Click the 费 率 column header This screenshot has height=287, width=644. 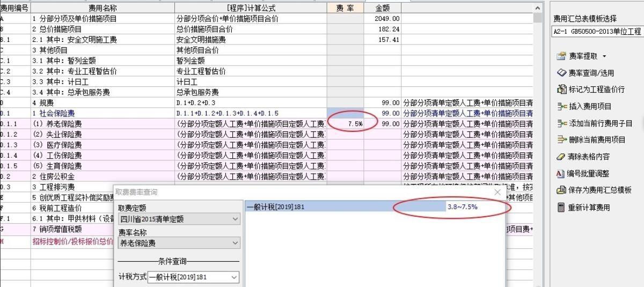coord(345,8)
